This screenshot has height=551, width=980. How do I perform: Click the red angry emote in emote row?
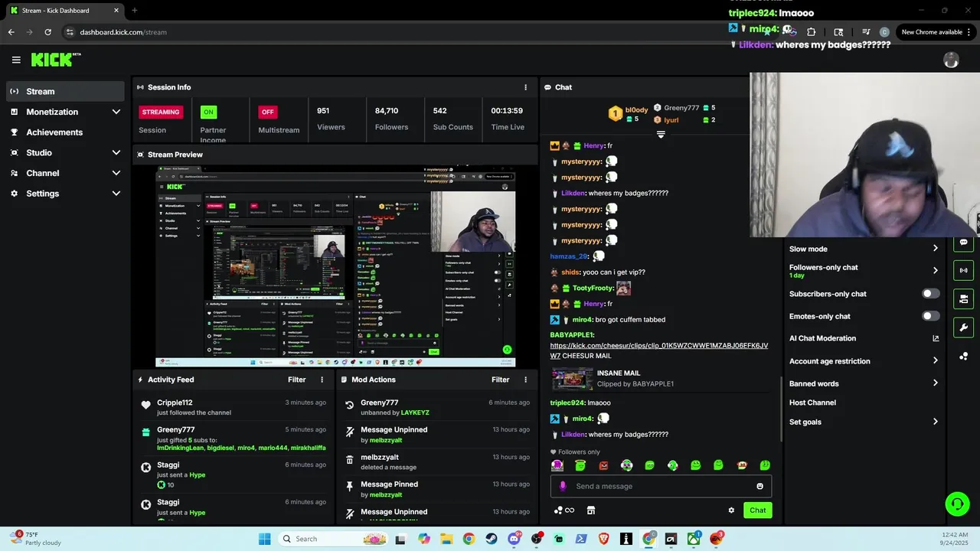click(603, 465)
